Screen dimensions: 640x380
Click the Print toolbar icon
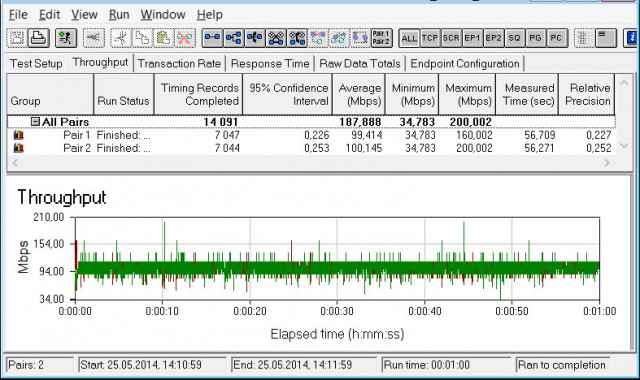[38, 38]
